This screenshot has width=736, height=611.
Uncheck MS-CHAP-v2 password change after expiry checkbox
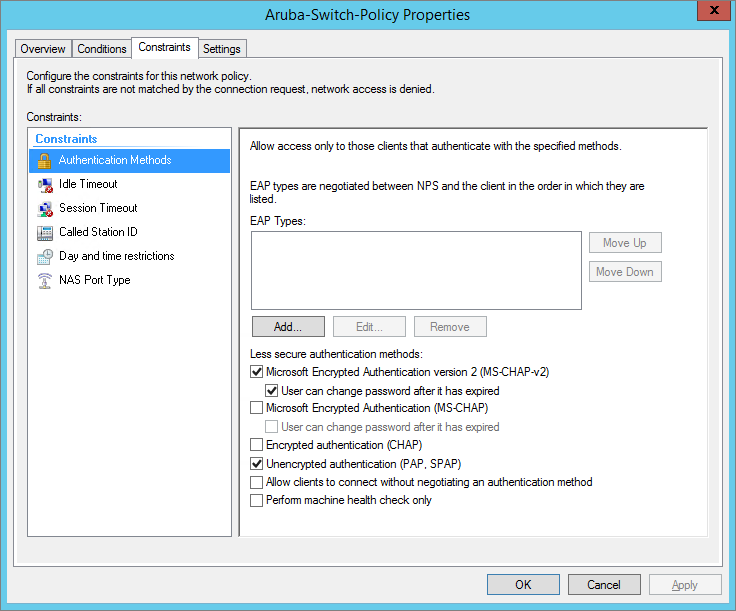(271, 390)
